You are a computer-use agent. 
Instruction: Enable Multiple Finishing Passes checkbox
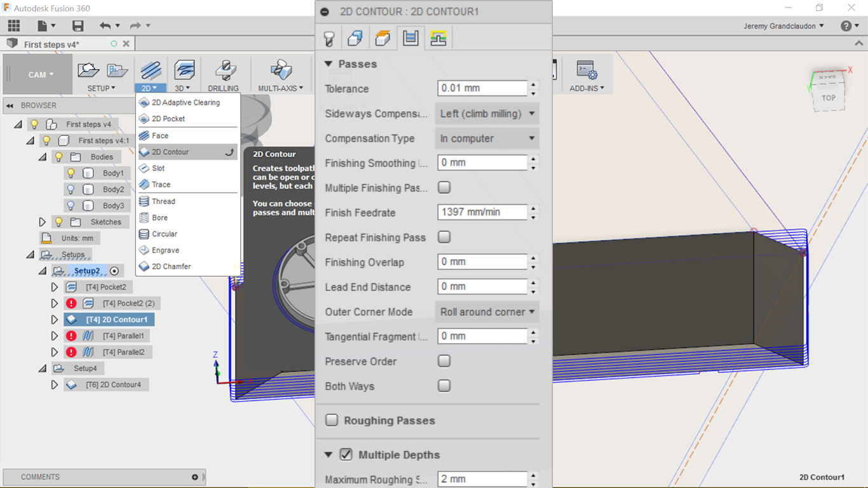(x=444, y=187)
